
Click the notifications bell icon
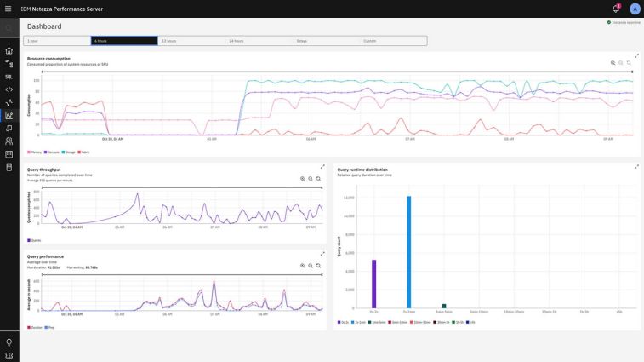[616, 9]
